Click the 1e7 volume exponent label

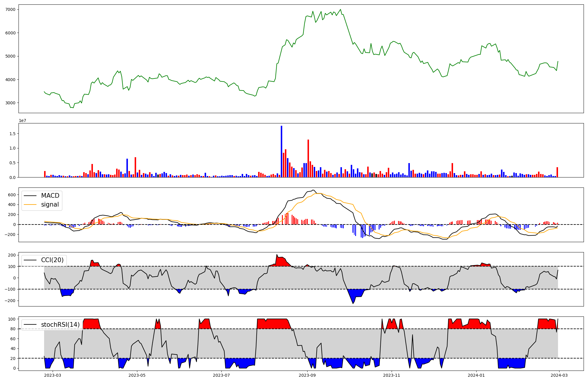click(x=22, y=121)
